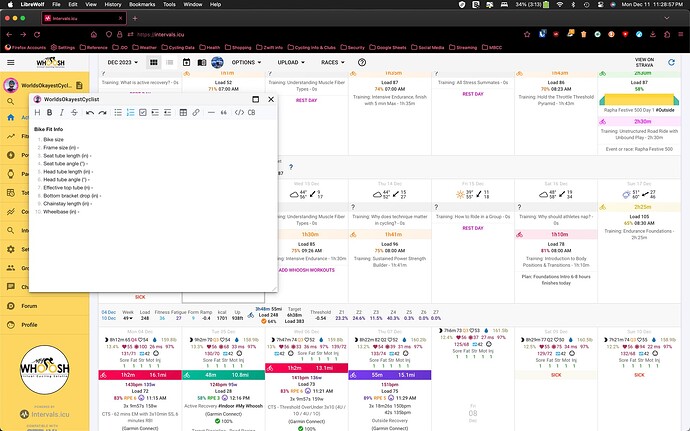
Task: Open the History menu
Action: tap(113, 4)
